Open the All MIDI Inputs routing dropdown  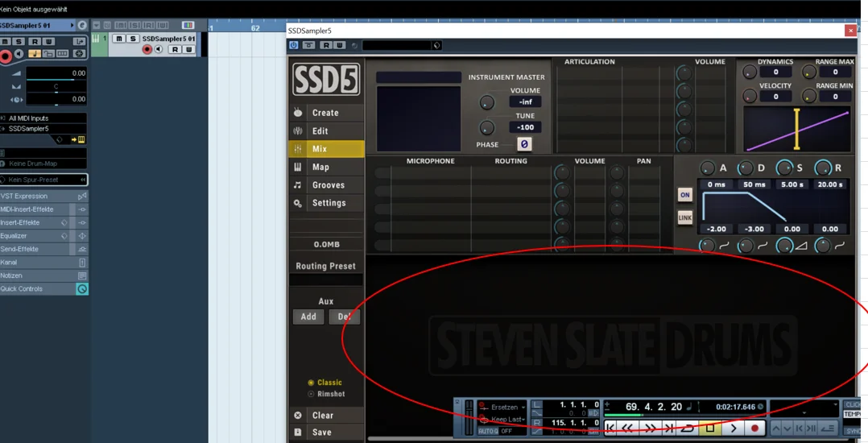(43, 118)
